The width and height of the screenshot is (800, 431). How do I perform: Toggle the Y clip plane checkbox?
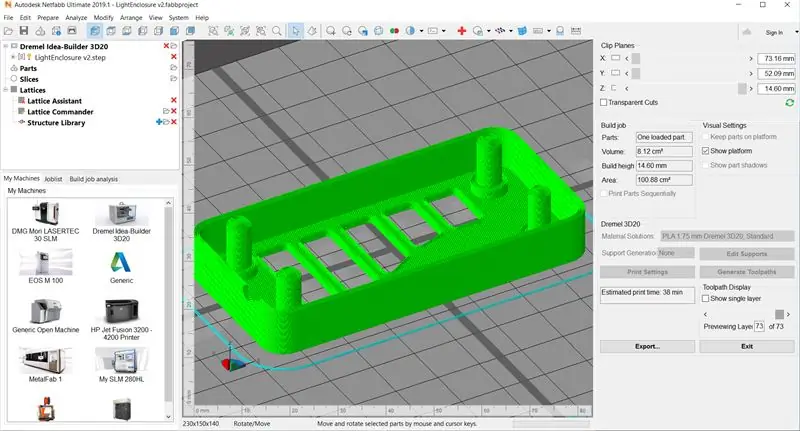tap(616, 73)
